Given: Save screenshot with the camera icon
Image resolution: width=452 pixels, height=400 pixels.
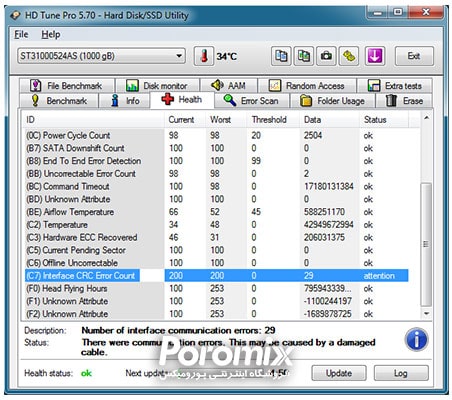Looking at the screenshot, I should (x=326, y=56).
